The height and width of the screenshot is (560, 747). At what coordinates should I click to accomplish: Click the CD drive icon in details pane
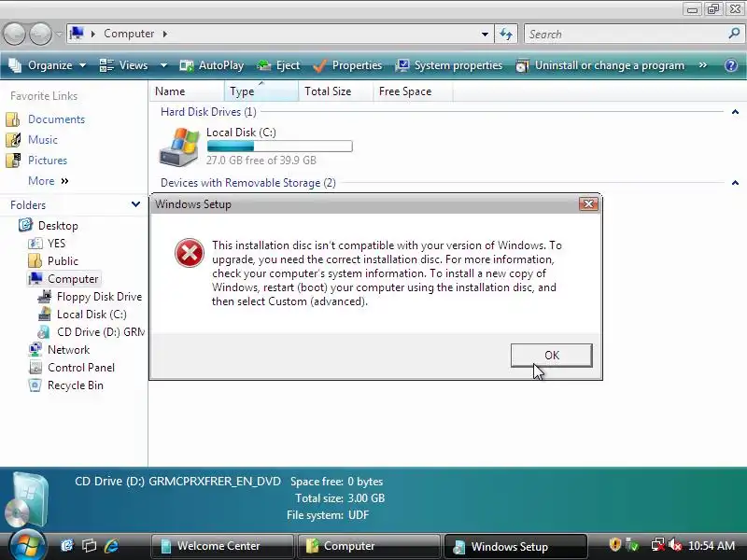pos(27,500)
